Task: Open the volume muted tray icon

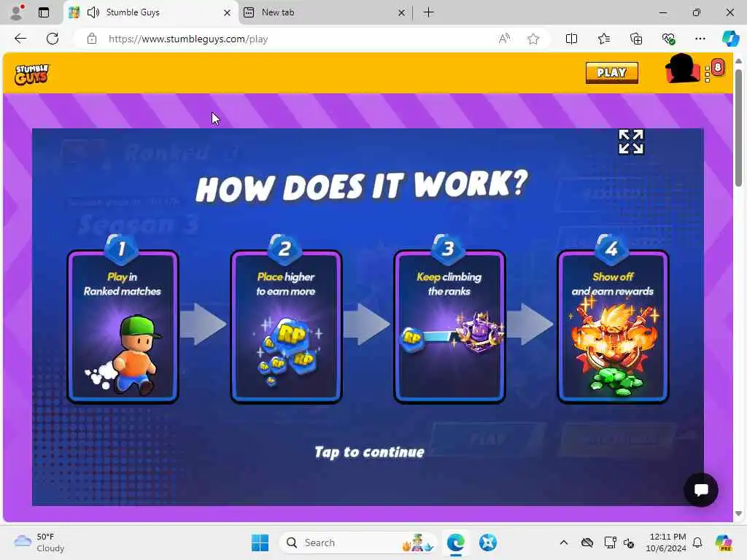Action: [x=629, y=542]
